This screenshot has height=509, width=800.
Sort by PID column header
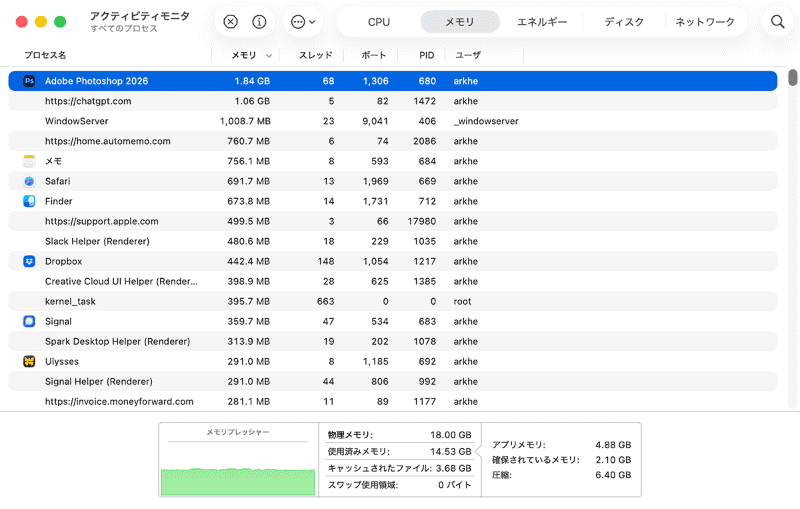click(x=427, y=55)
